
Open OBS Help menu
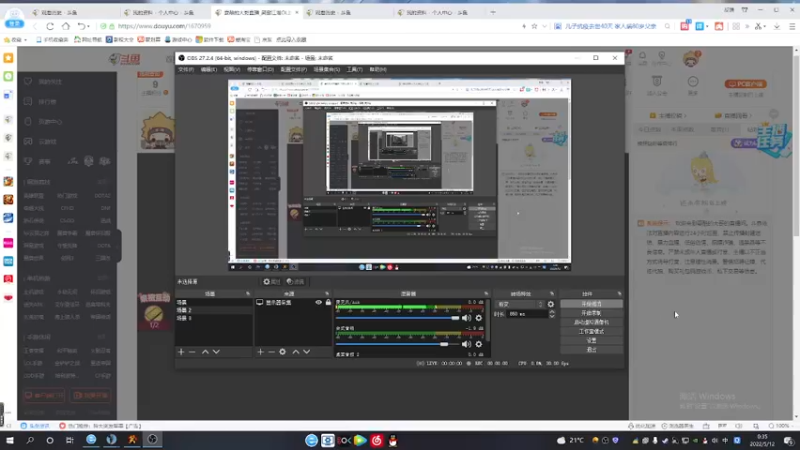click(x=378, y=69)
